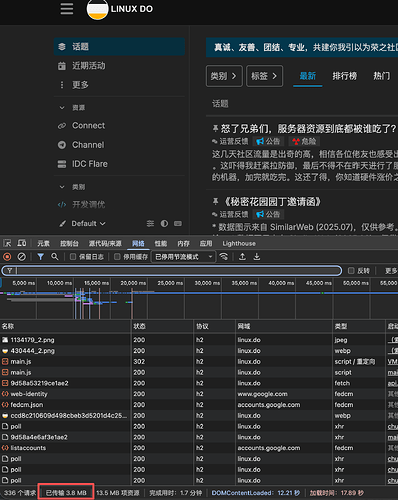Switch to the Lighthouse tab
The height and width of the screenshot is (500, 398).
pos(239,244)
